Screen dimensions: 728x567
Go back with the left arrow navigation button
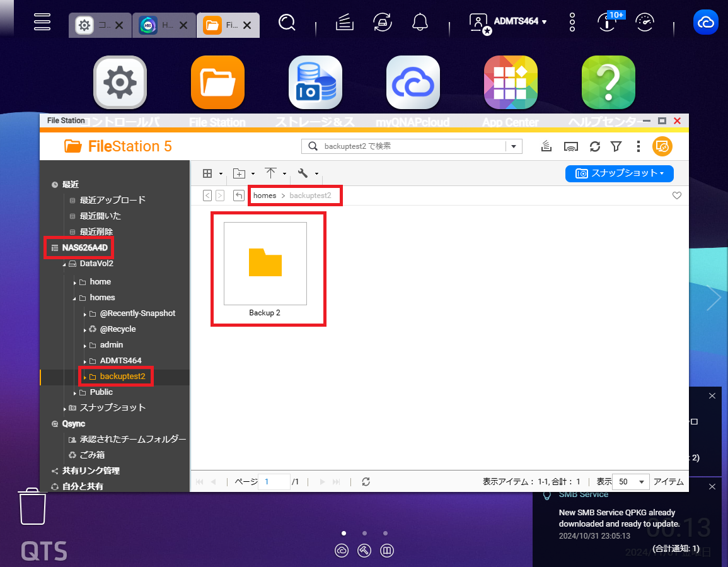[207, 196]
